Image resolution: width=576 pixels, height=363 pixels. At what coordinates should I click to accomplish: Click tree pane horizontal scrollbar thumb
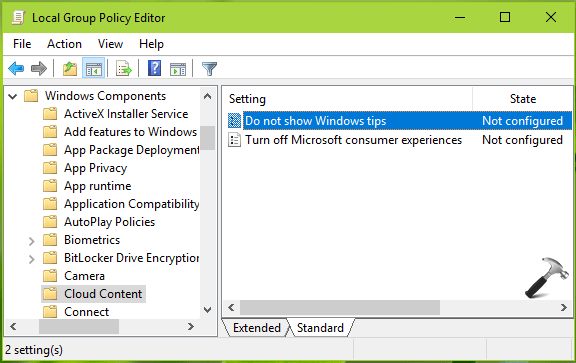point(79,326)
